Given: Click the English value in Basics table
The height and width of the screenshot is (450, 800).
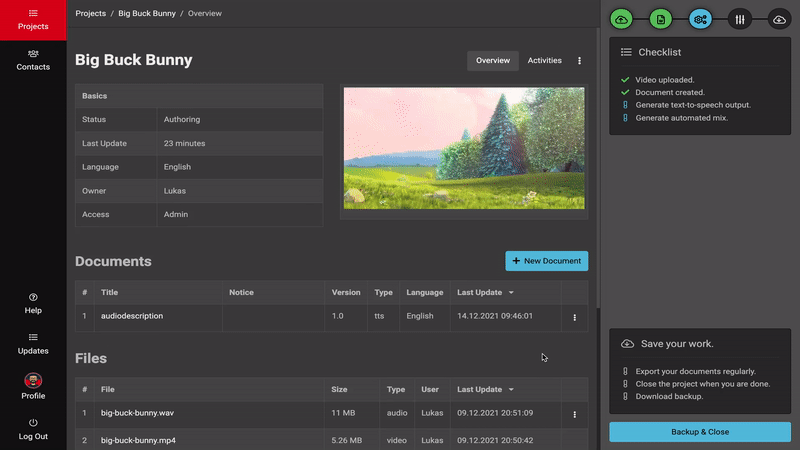Looking at the screenshot, I should (x=177, y=167).
